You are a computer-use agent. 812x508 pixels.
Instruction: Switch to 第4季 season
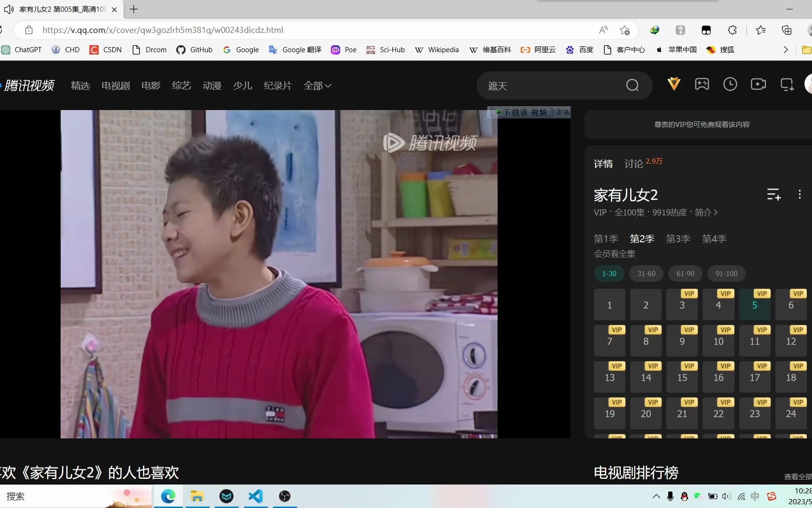tap(714, 238)
